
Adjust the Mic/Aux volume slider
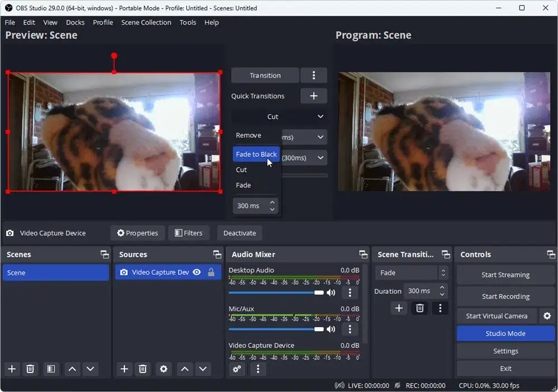point(319,329)
